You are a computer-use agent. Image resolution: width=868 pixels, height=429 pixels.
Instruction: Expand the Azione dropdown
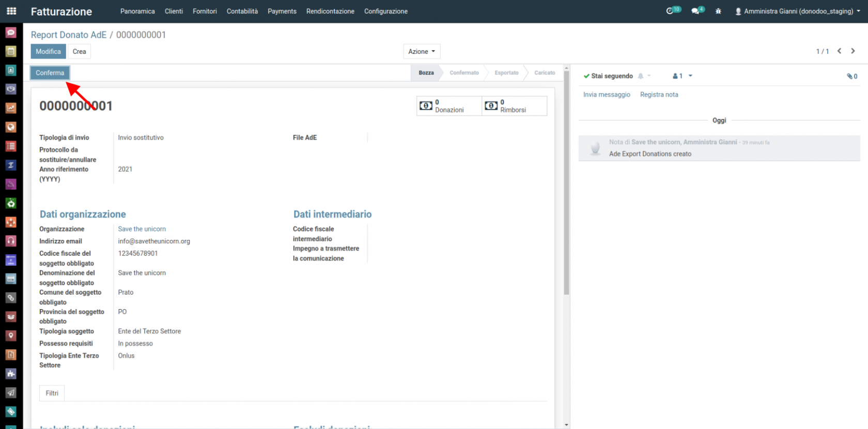(422, 51)
